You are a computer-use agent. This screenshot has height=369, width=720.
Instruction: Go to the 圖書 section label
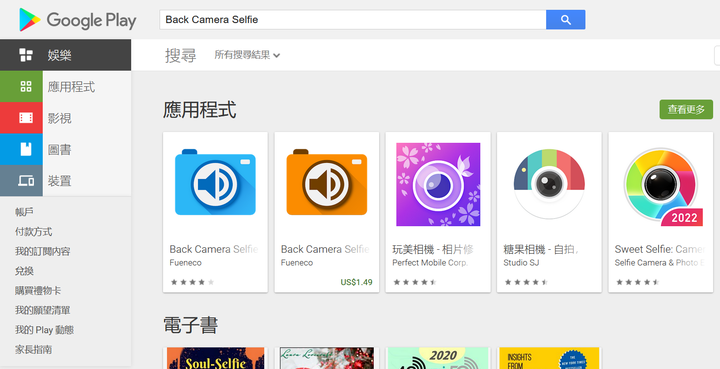click(60, 150)
